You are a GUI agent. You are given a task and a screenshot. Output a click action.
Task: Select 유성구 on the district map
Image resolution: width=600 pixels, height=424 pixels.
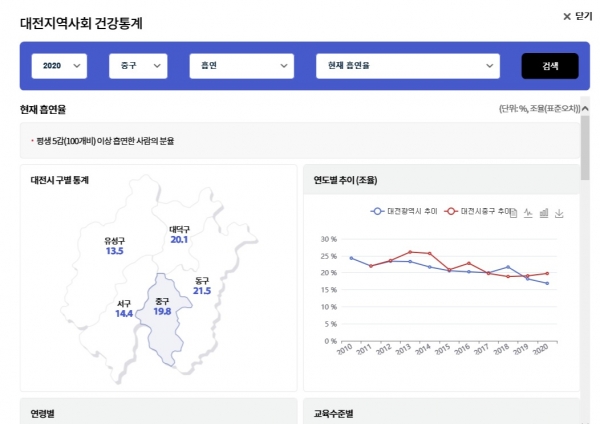[x=115, y=246]
